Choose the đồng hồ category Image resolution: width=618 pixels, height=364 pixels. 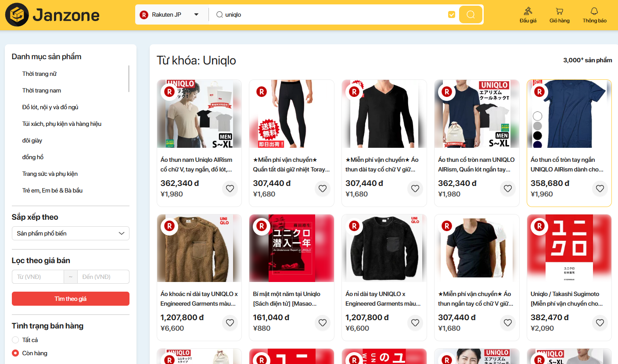tap(33, 157)
